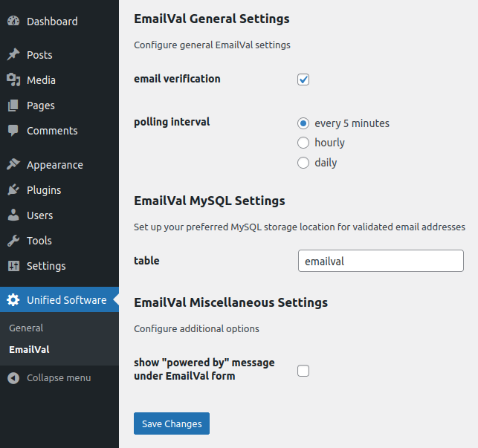This screenshot has width=478, height=448.
Task: Click the "hourly" option label
Action: tap(329, 143)
